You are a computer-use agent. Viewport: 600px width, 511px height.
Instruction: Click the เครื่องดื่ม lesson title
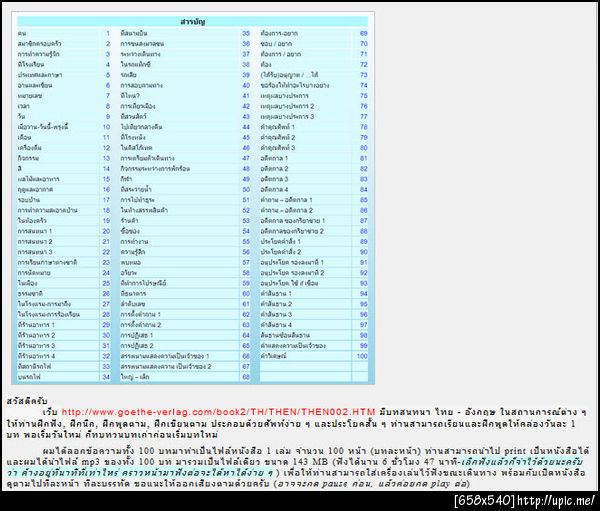[29, 148]
